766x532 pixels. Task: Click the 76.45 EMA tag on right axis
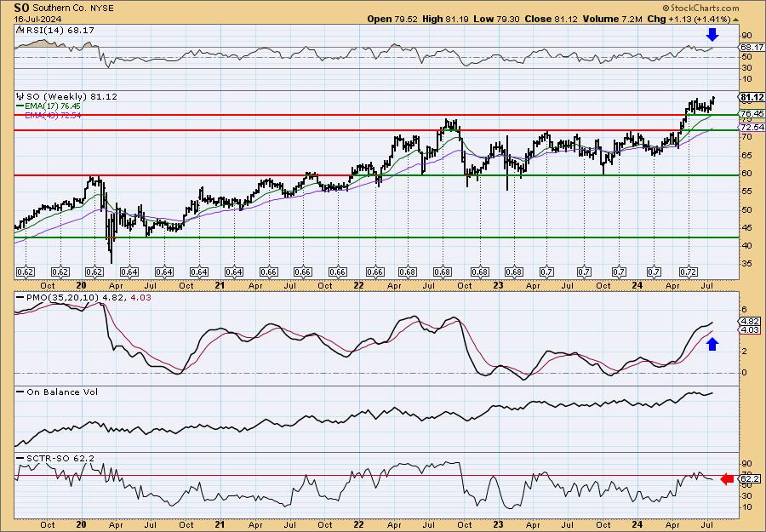point(752,113)
